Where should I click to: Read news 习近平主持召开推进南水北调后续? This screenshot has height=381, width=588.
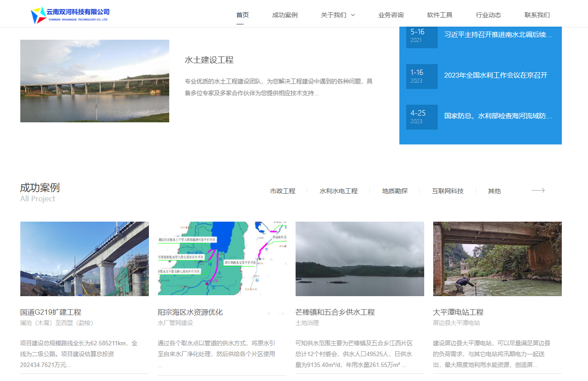coord(498,35)
